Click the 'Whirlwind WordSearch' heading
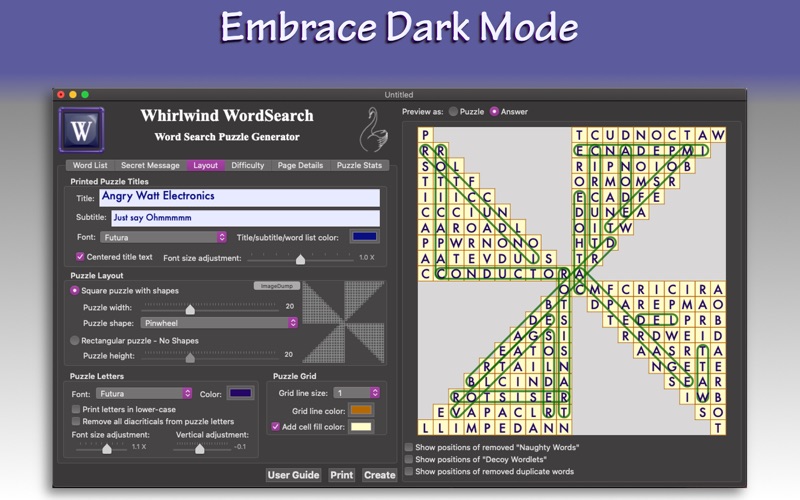 [227, 116]
